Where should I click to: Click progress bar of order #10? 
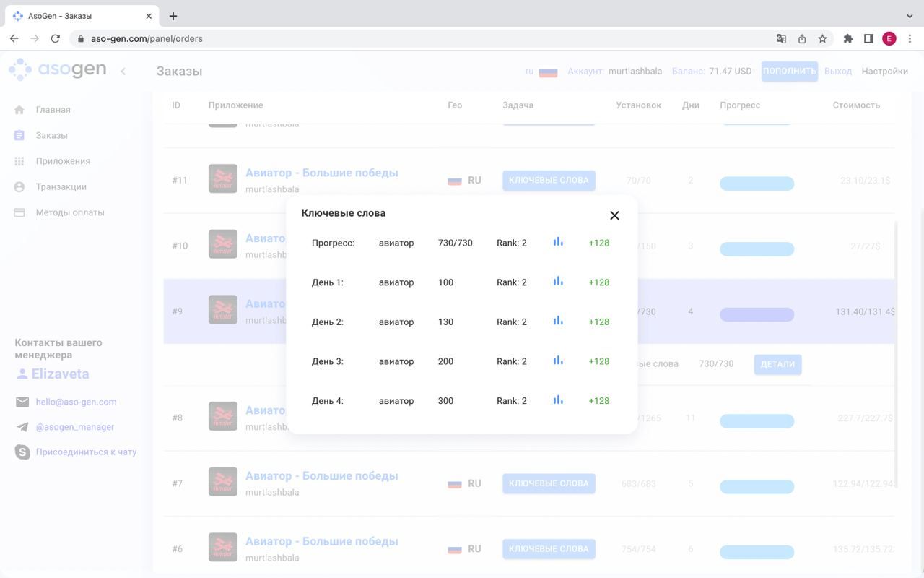tap(757, 249)
